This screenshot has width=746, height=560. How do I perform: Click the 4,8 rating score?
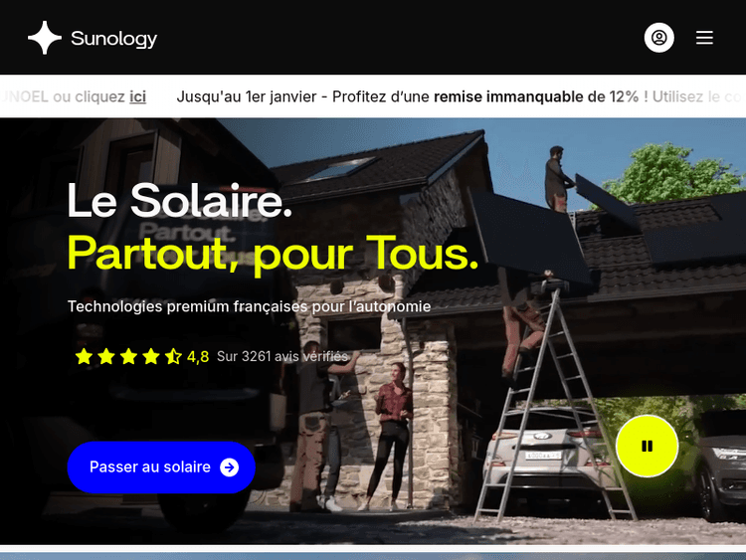coord(198,356)
